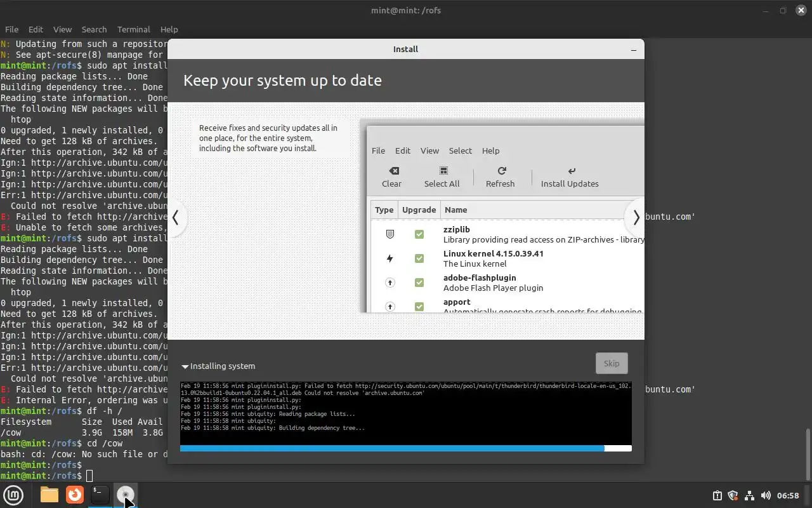This screenshot has width=812, height=508.
Task: Click the shield type icon for zziplib
Action: click(390, 234)
